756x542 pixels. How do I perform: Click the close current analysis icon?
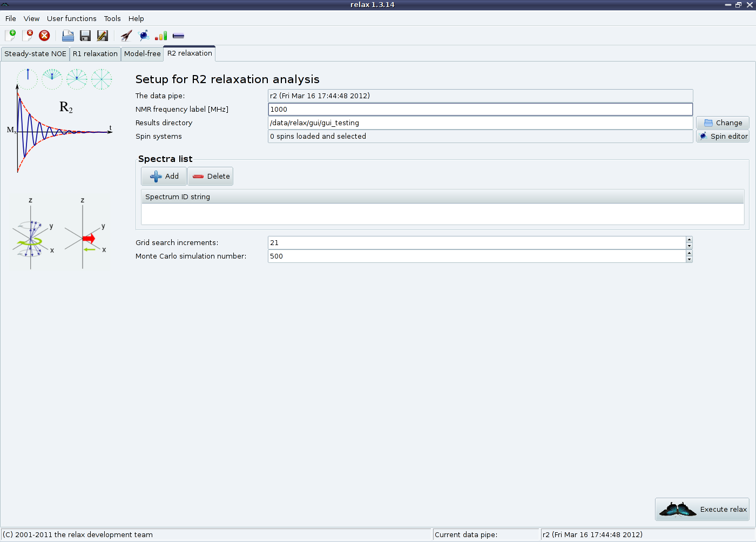click(28, 36)
